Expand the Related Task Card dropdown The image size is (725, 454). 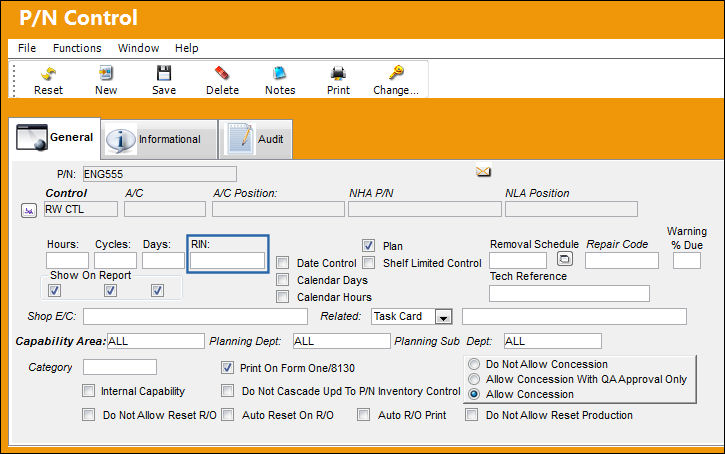point(443,317)
